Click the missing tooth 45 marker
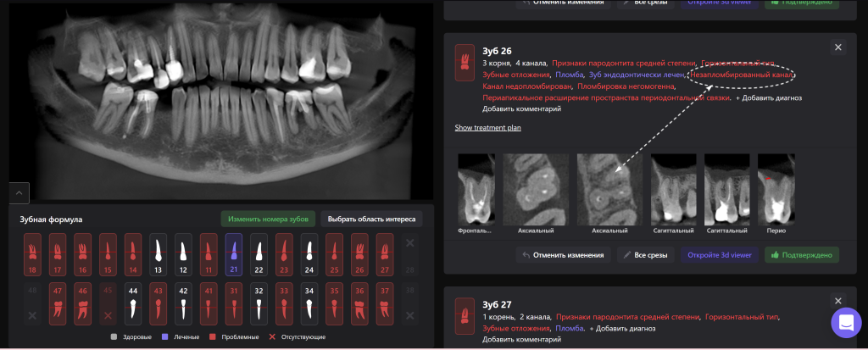 click(x=108, y=300)
